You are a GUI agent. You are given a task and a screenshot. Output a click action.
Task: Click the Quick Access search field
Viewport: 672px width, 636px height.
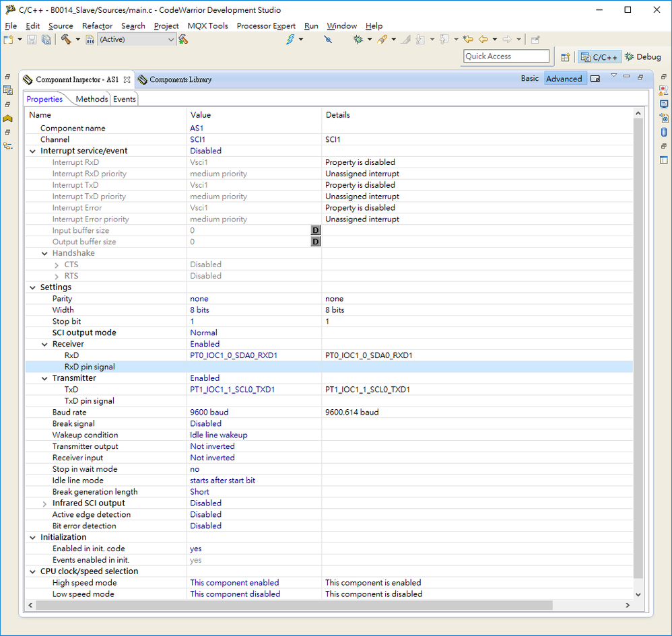[x=506, y=56]
